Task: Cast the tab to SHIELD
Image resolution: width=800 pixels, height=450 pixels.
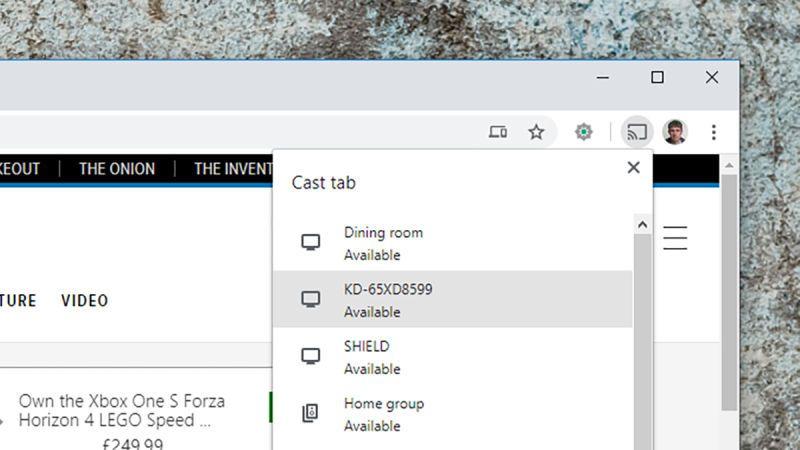Action: (x=453, y=357)
